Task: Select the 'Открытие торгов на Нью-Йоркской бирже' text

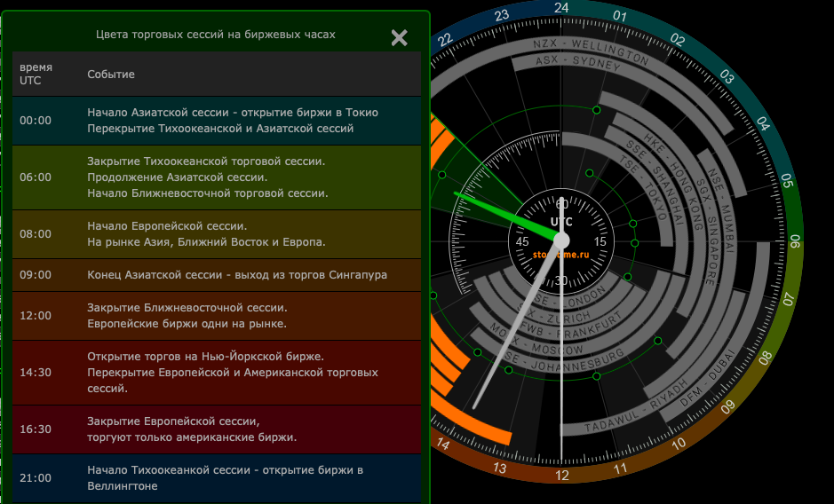Action: 206,356
